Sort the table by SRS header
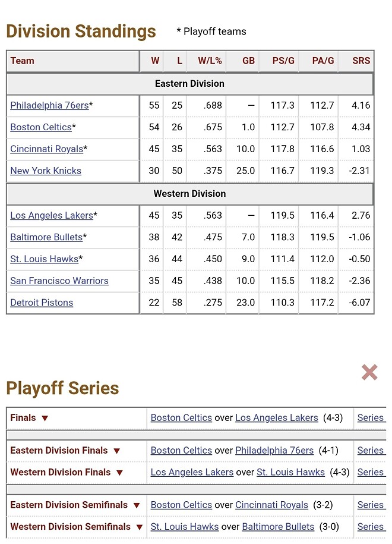 coord(361,61)
